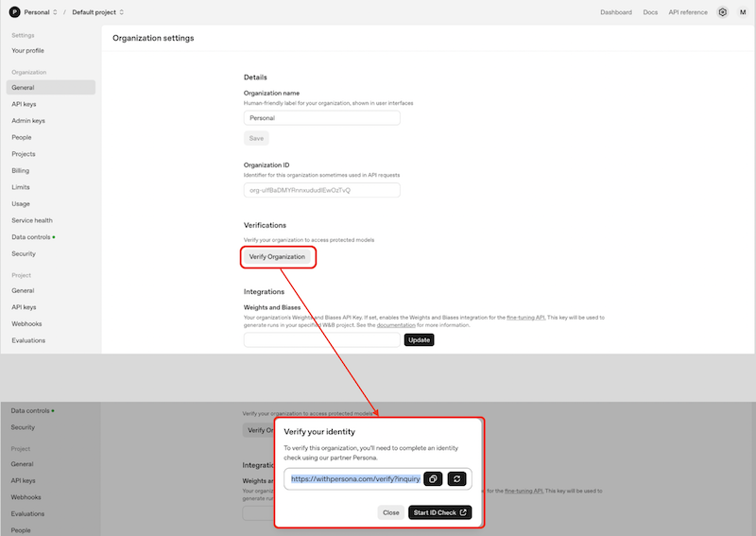Open the API reference header link
Image resolution: width=756 pixels, height=536 pixels.
pyautogui.click(x=687, y=12)
